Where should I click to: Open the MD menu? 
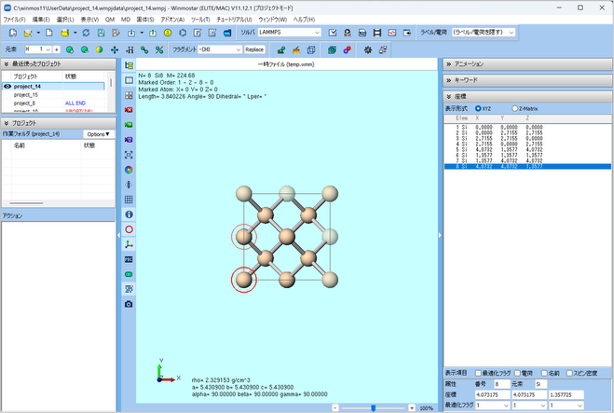125,19
